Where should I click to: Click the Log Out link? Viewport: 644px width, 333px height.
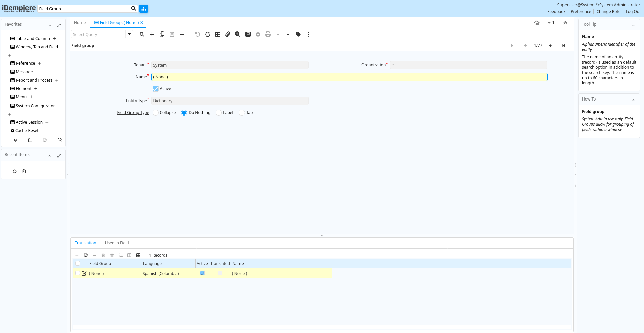coord(633,12)
